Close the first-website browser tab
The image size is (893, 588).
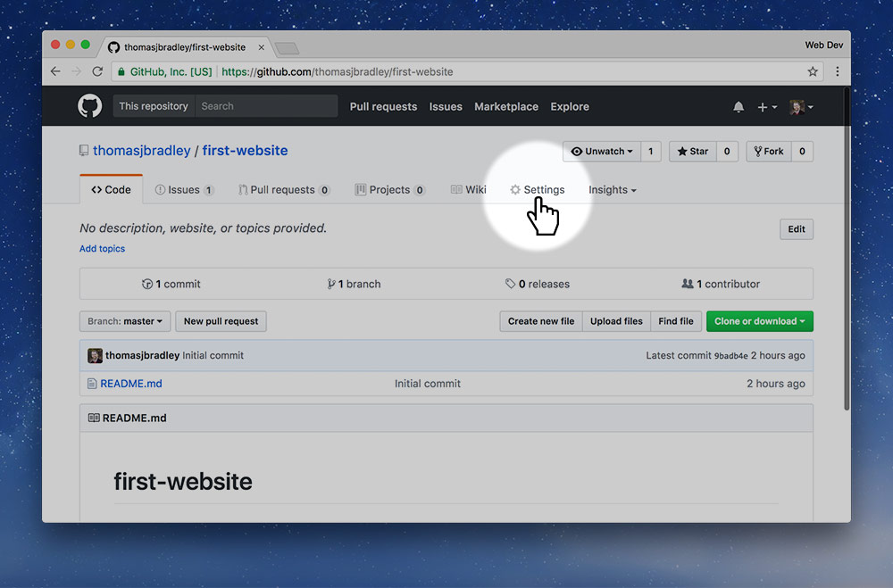(261, 47)
